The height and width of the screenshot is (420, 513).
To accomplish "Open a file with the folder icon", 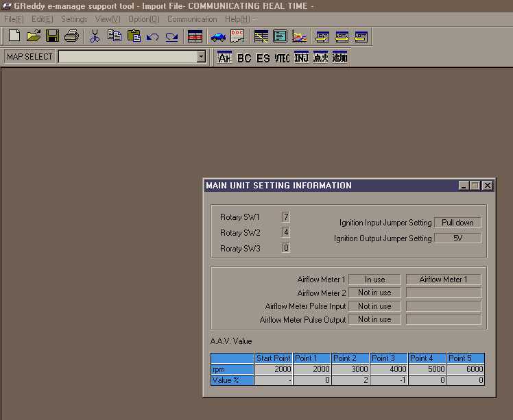I will pos(34,36).
